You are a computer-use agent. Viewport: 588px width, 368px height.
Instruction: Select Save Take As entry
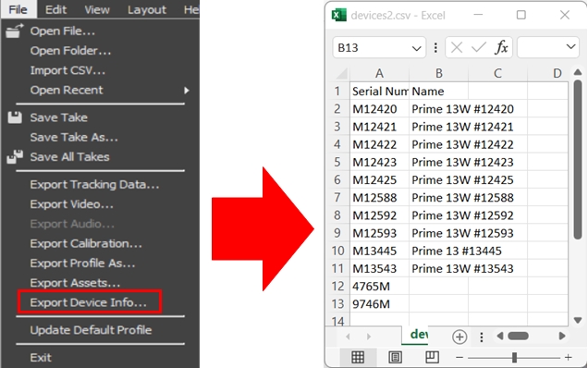74,137
